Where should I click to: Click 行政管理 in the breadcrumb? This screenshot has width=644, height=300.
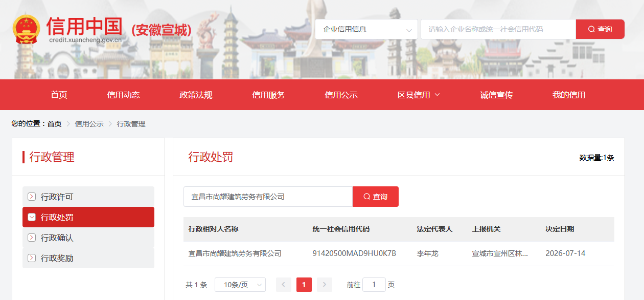pyautogui.click(x=131, y=124)
